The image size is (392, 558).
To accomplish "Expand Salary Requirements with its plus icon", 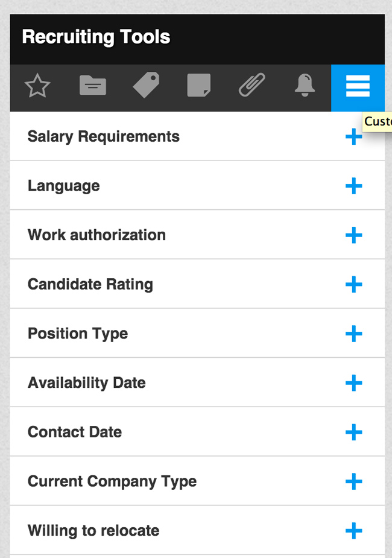I will (353, 137).
